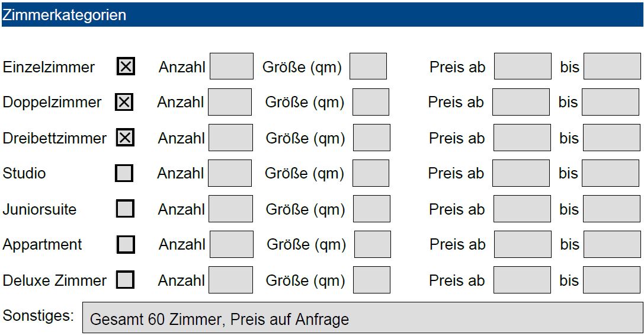Click the Studio Anzahl input box
Image resolution: width=644 pixels, height=335 pixels.
pos(230,173)
